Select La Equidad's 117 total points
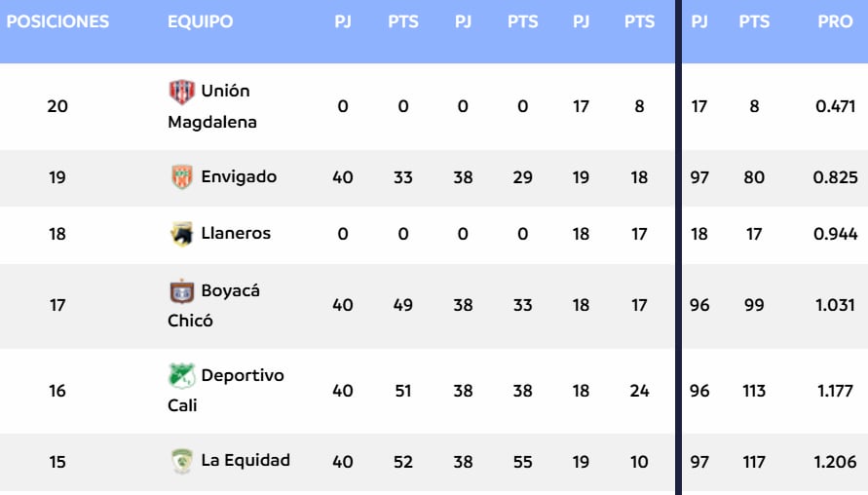The width and height of the screenshot is (868, 495). click(x=752, y=462)
